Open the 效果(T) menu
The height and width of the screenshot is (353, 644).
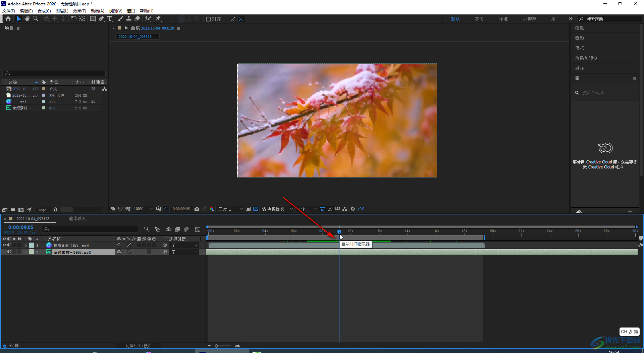[x=79, y=11]
